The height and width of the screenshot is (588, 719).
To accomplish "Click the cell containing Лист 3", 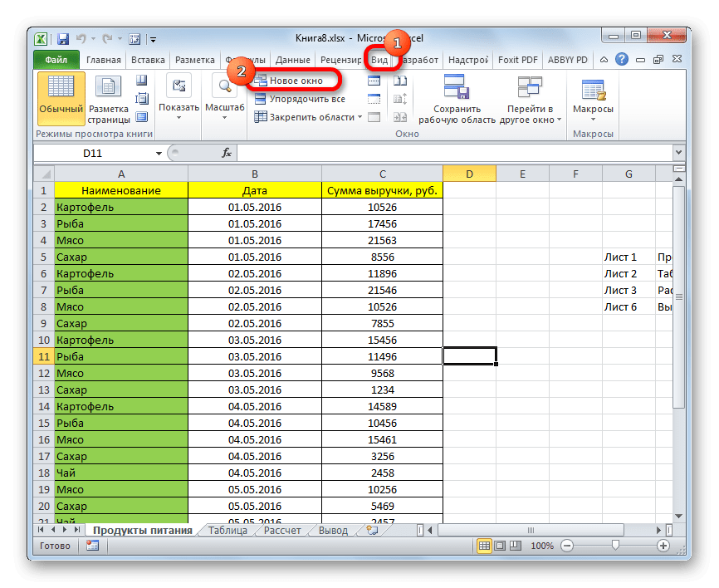I will 629,291.
